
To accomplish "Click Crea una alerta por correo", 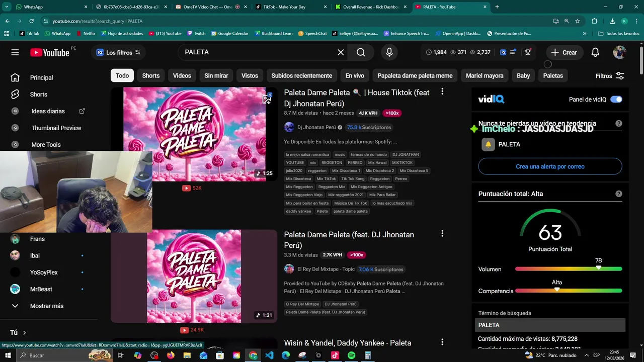I will (x=550, y=166).
